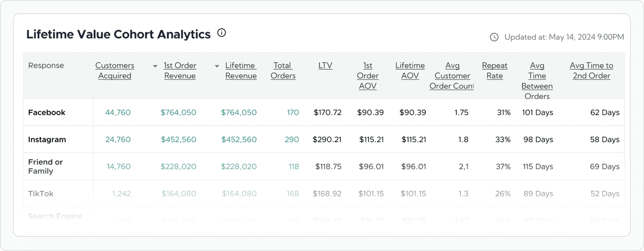The image size is (644, 251).
Task: Select the Friend or Family row label
Action: (x=45, y=167)
